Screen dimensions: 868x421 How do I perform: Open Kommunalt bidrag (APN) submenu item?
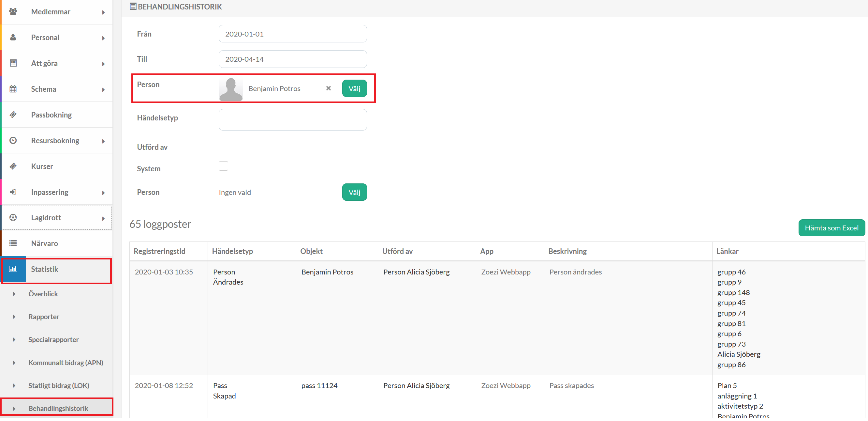[x=66, y=363]
